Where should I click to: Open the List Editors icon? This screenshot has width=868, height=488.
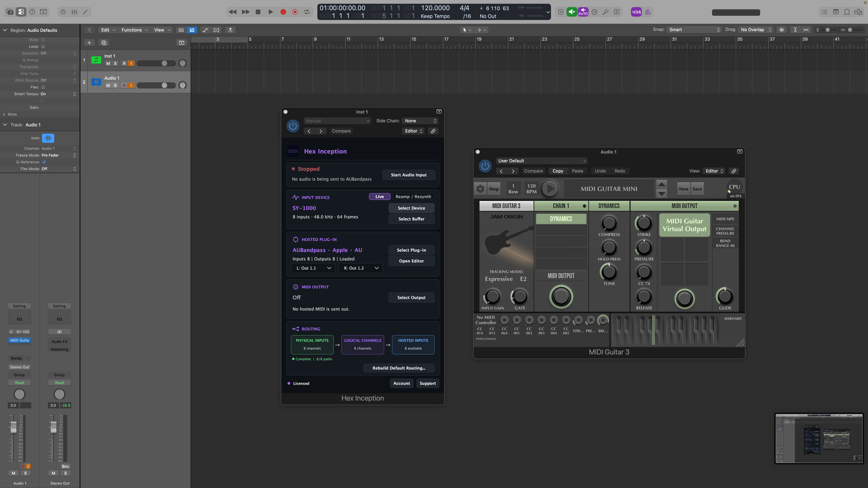pyautogui.click(x=824, y=12)
